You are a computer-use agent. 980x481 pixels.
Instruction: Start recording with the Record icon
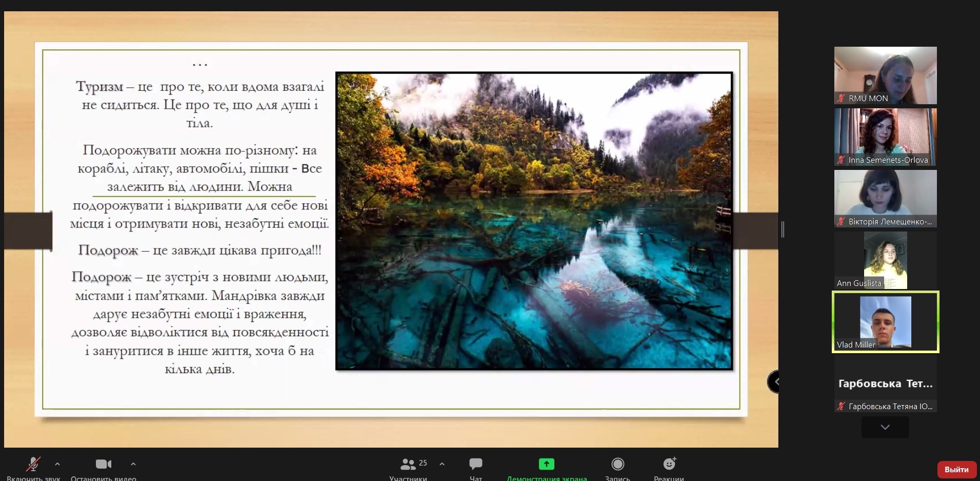click(617, 464)
